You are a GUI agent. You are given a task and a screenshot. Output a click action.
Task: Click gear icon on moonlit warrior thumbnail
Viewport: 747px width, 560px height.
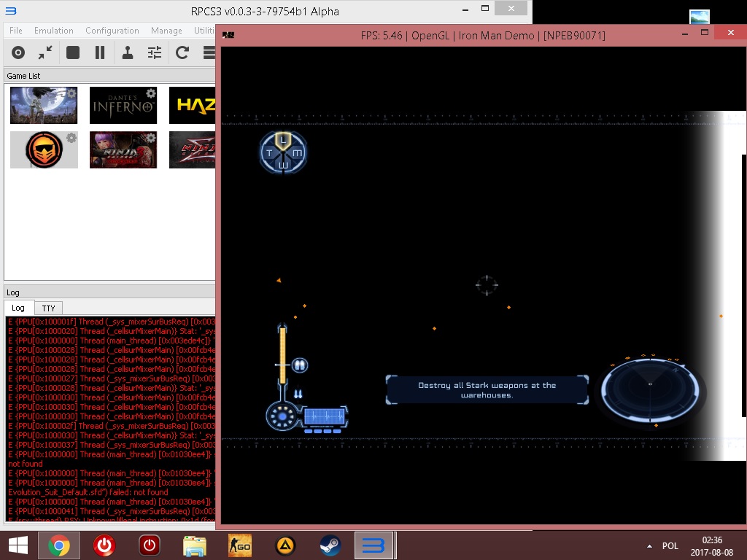[71, 93]
